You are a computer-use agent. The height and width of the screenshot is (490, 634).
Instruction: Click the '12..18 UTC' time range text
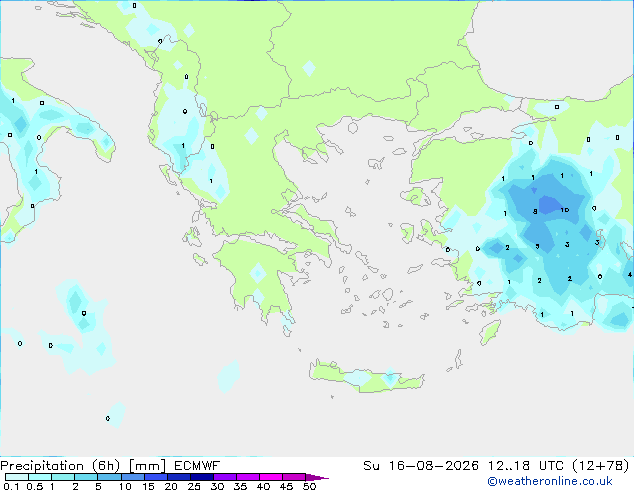coord(525,466)
